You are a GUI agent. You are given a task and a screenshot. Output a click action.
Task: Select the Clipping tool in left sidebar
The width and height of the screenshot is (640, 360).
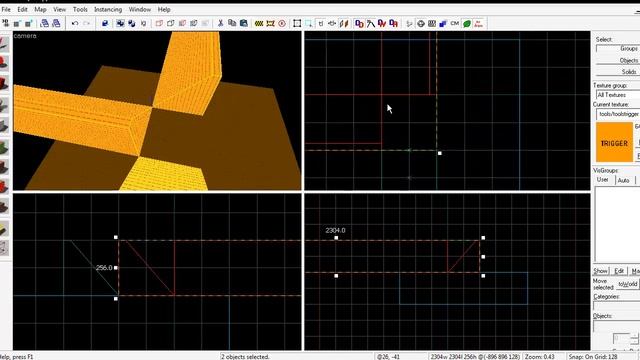click(x=4, y=229)
